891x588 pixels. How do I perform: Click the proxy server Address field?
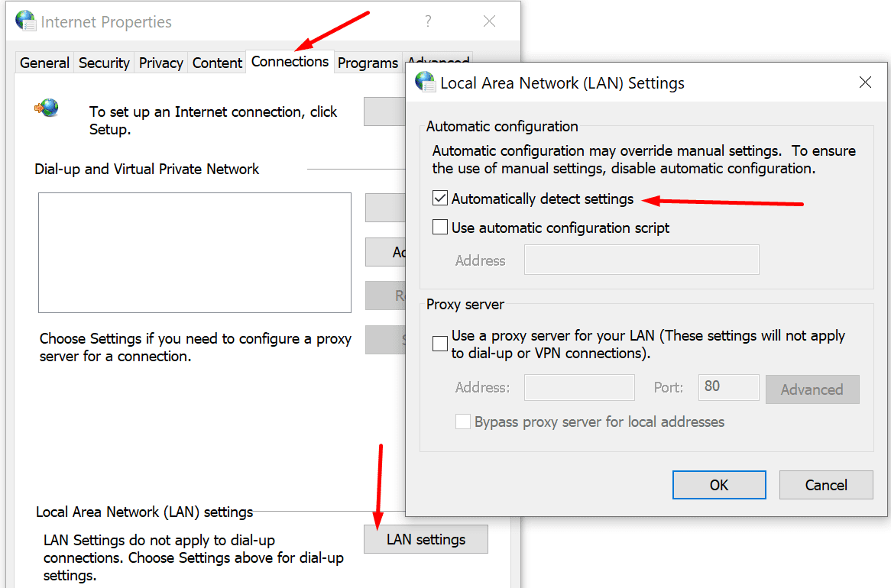click(579, 387)
